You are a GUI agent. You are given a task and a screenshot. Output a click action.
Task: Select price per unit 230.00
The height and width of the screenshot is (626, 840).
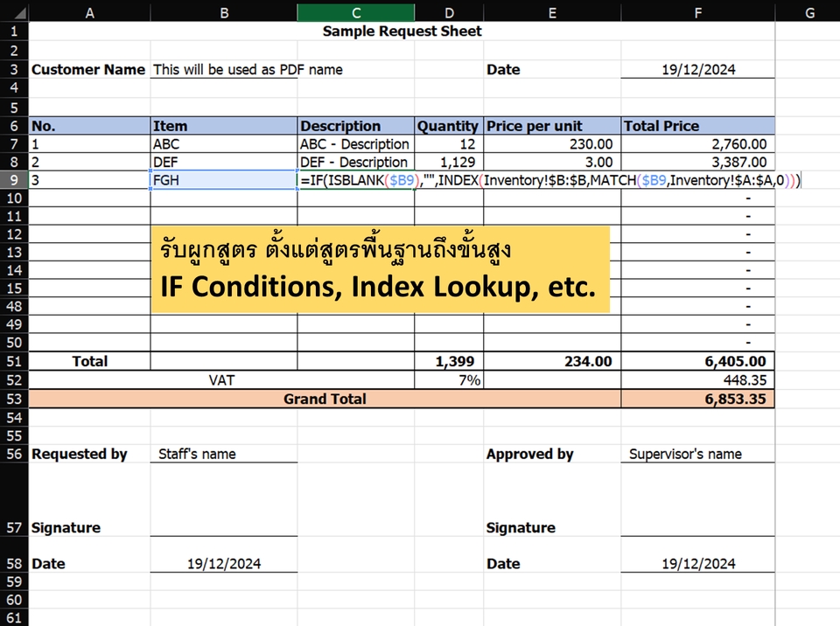552,144
